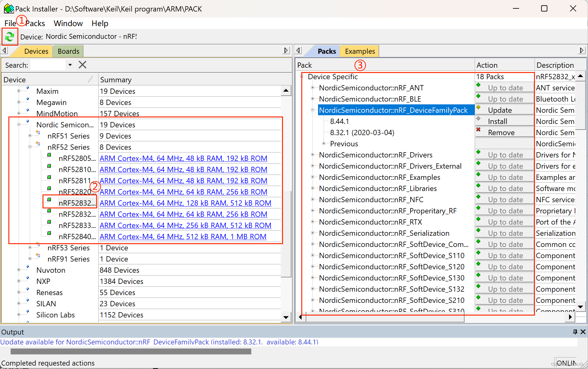Collapse the nRF52 Series node

coord(30,147)
